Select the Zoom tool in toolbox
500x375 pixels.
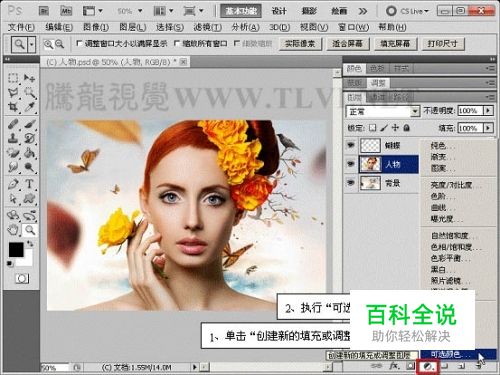[30, 230]
